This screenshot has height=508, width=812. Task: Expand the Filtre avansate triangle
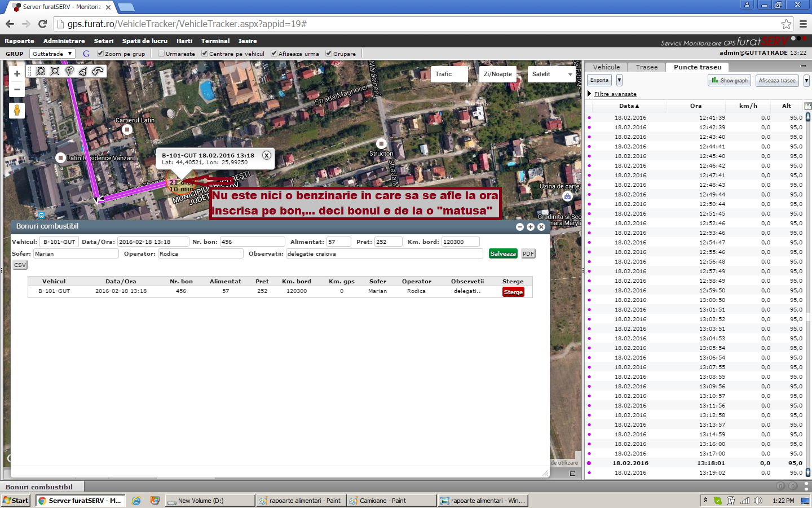589,94
